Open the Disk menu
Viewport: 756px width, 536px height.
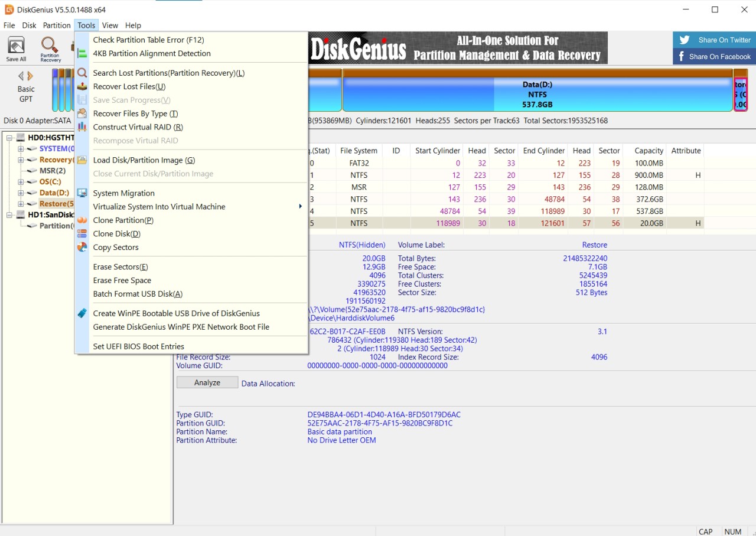pyautogui.click(x=29, y=25)
